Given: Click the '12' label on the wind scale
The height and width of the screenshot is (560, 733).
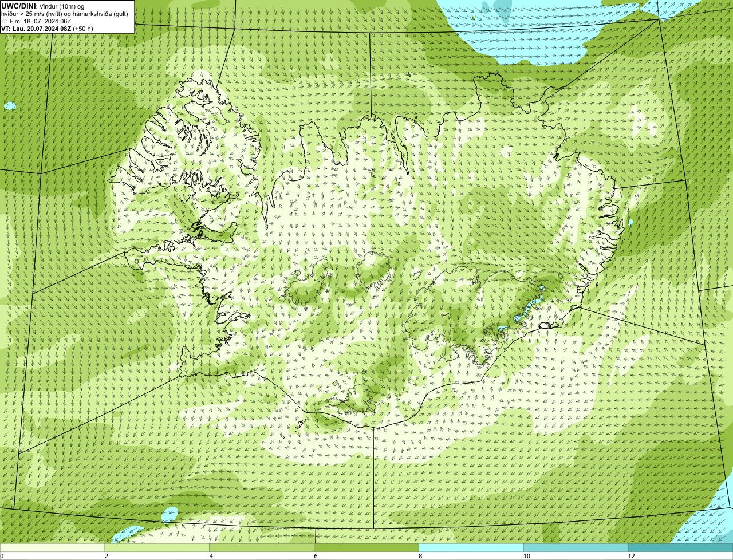Looking at the screenshot, I should pyautogui.click(x=631, y=556).
